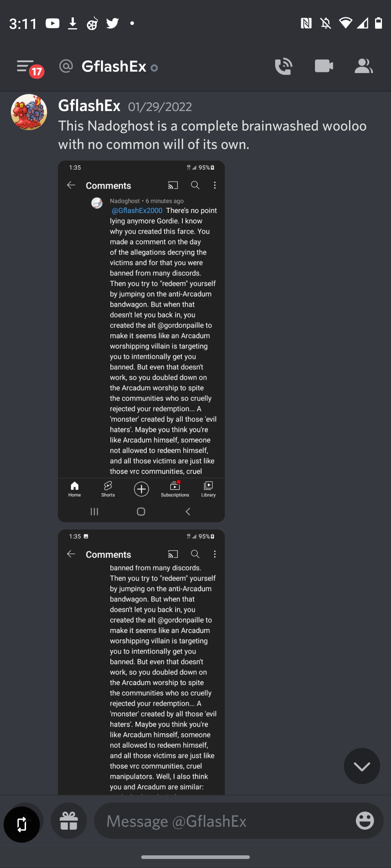This screenshot has height=868, width=391.
Task: Open second comments screenshot attachment
Action: click(x=141, y=662)
